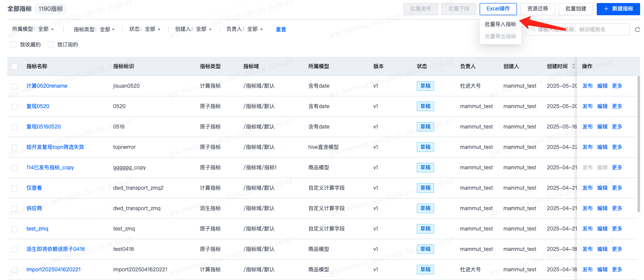Open the import2025041620221 indicator link
Image resolution: width=644 pixels, height=280 pixels.
pyautogui.click(x=54, y=270)
